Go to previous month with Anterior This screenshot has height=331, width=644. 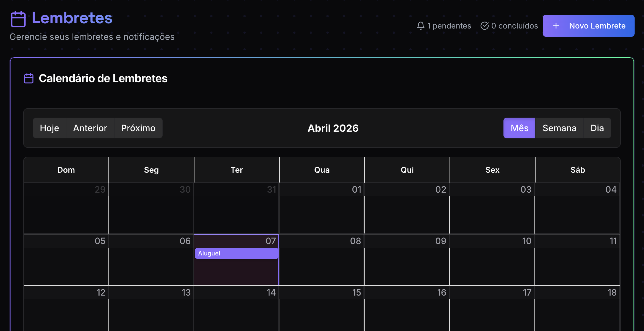click(90, 128)
